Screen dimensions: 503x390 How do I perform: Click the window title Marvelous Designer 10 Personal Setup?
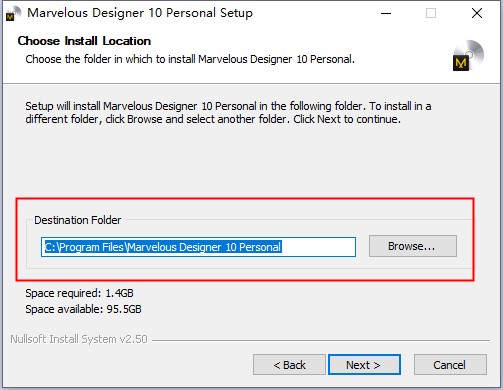point(140,13)
